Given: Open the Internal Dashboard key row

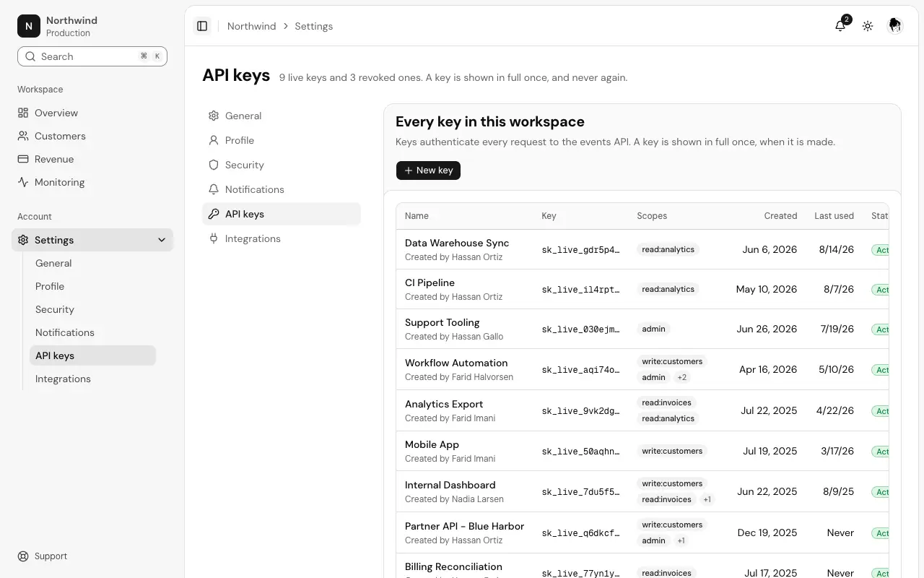Looking at the screenshot, I should (642, 491).
